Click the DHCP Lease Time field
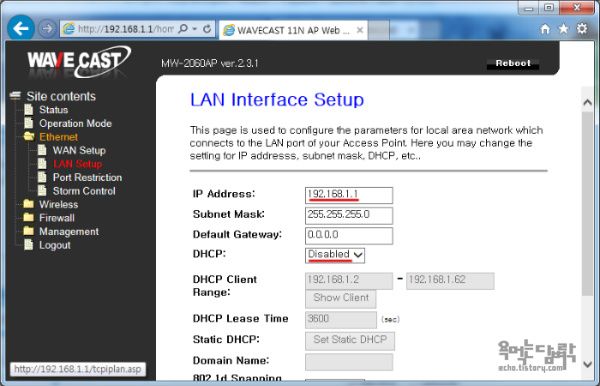 (x=341, y=319)
